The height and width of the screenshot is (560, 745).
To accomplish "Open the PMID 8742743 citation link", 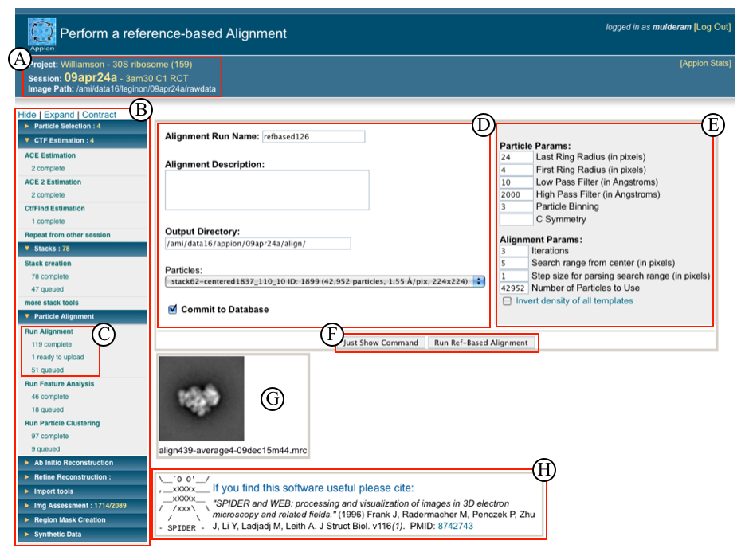I will click(453, 527).
